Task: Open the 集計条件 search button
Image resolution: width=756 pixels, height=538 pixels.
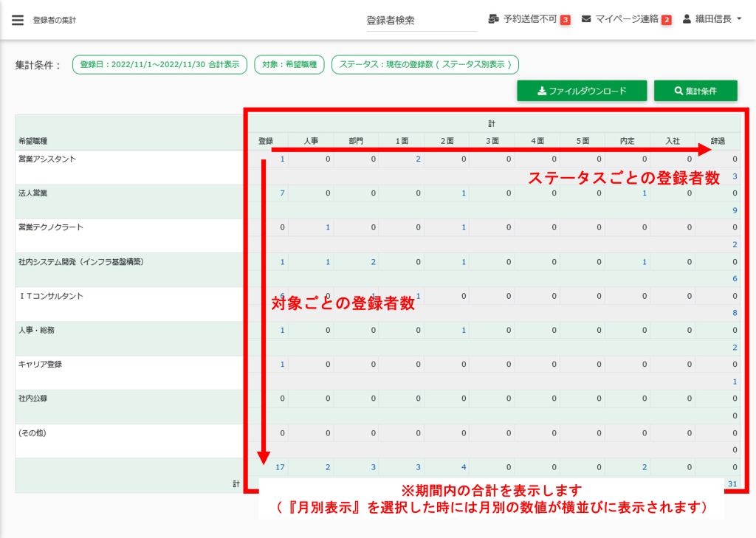Action: click(695, 91)
